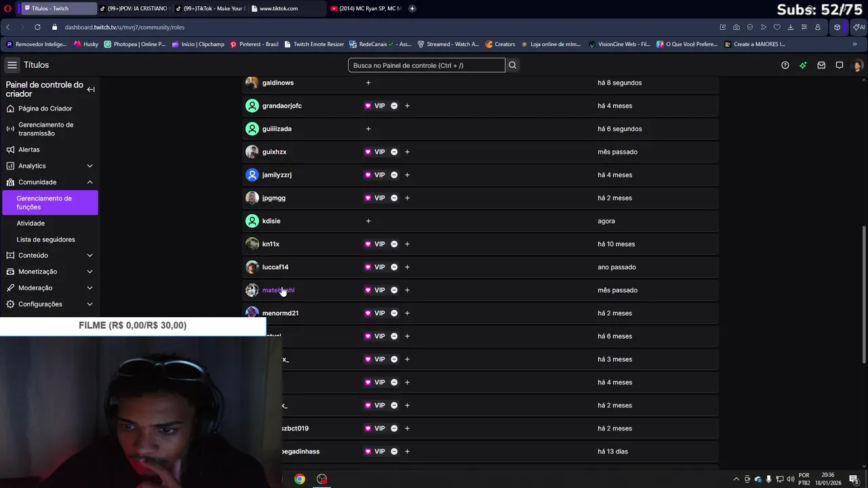Click the kn11x user avatar thumbnail
The image size is (868, 488).
click(252, 244)
